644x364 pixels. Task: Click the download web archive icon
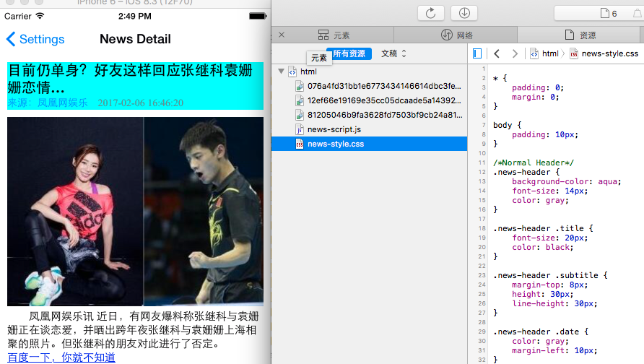464,13
